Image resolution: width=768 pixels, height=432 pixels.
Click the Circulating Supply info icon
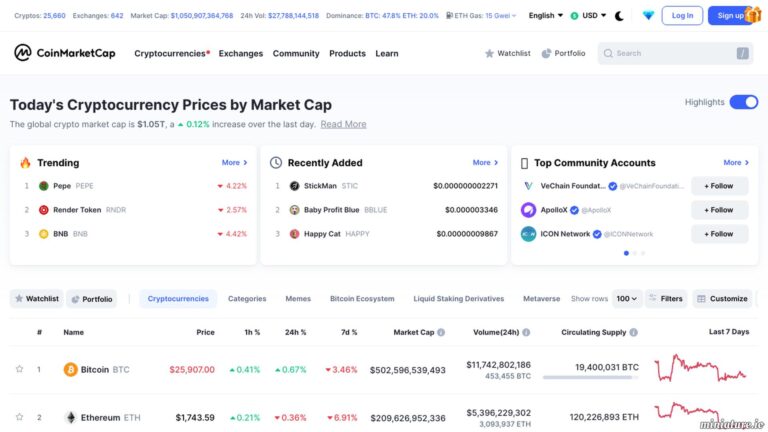633,332
